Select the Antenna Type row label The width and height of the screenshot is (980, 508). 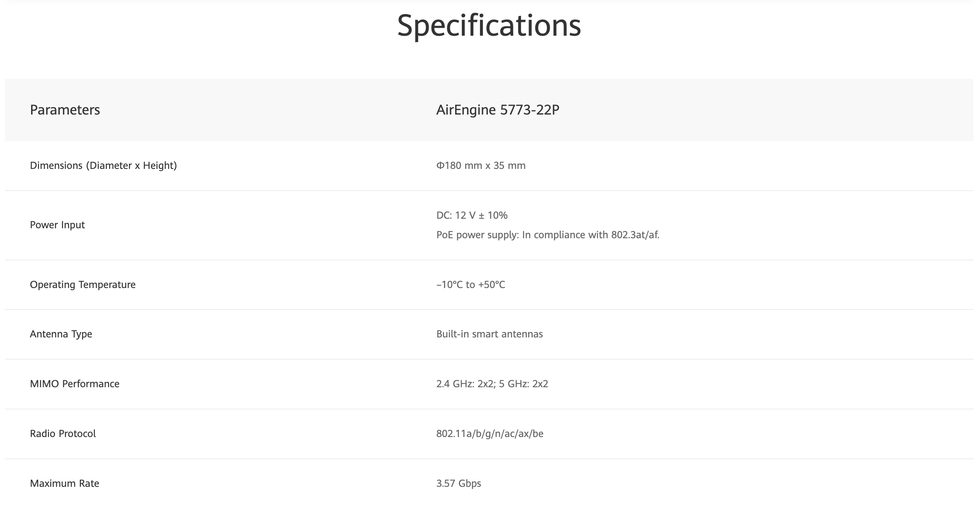tap(61, 334)
